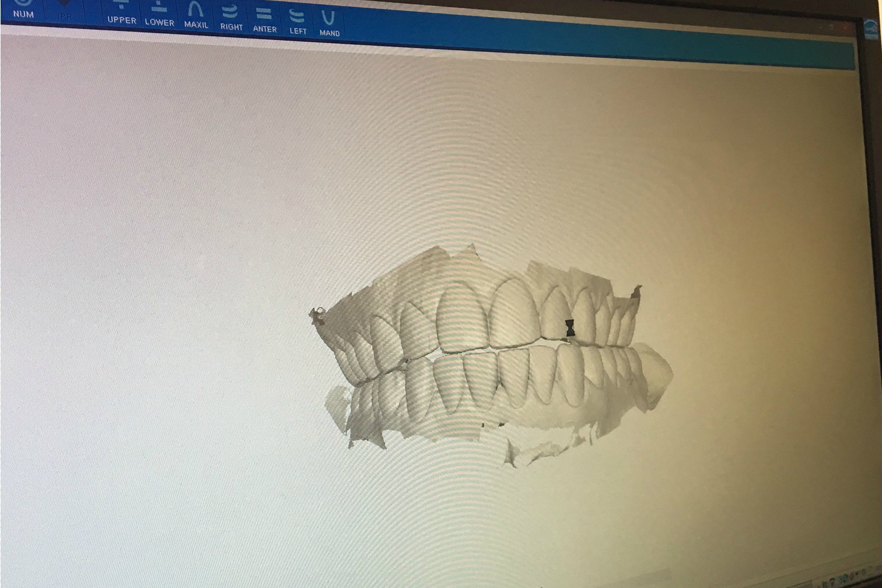Image resolution: width=882 pixels, height=588 pixels.
Task: Select the LEFT toolbar button
Action: (298, 30)
